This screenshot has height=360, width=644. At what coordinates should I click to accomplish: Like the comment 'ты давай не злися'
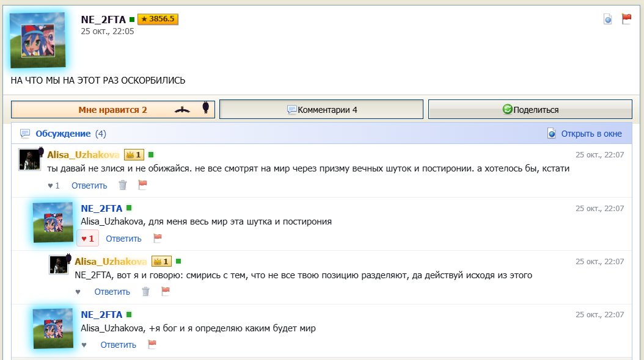53,185
